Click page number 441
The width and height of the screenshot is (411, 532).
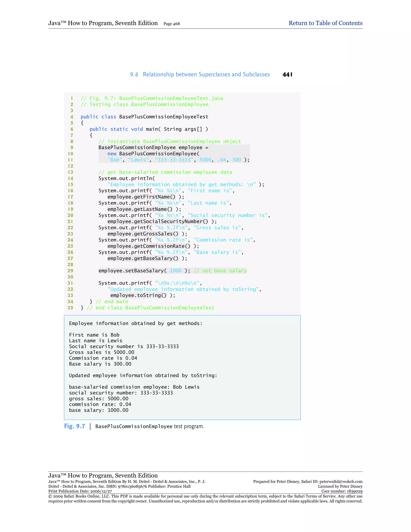pyautogui.click(x=287, y=74)
